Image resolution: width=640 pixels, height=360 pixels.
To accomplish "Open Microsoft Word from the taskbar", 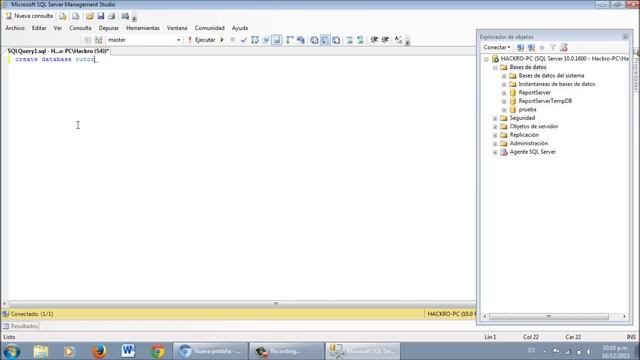I will click(128, 351).
